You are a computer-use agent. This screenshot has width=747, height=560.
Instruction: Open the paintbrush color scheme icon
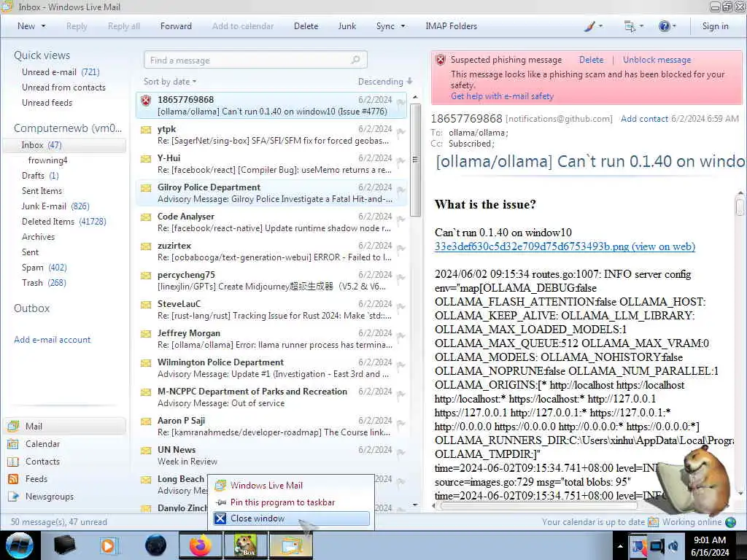(589, 27)
